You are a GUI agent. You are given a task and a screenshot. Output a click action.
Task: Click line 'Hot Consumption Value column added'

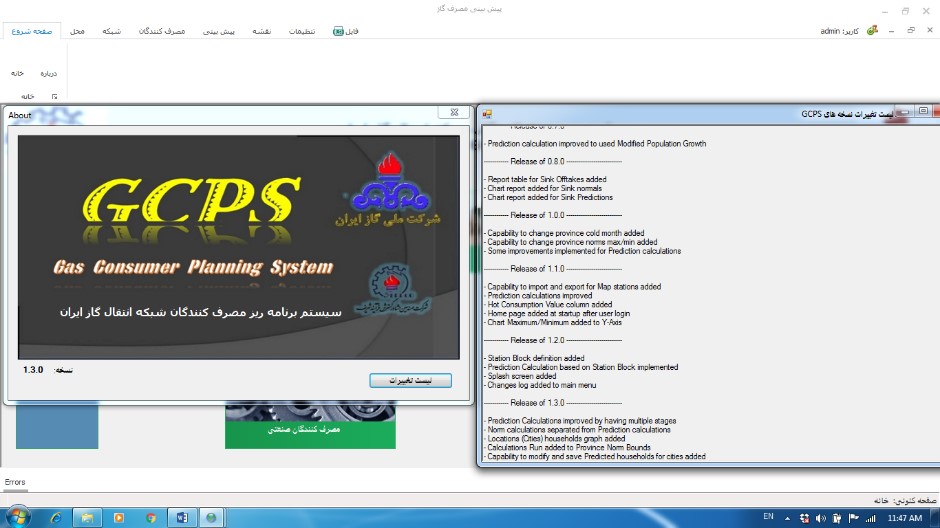549,304
